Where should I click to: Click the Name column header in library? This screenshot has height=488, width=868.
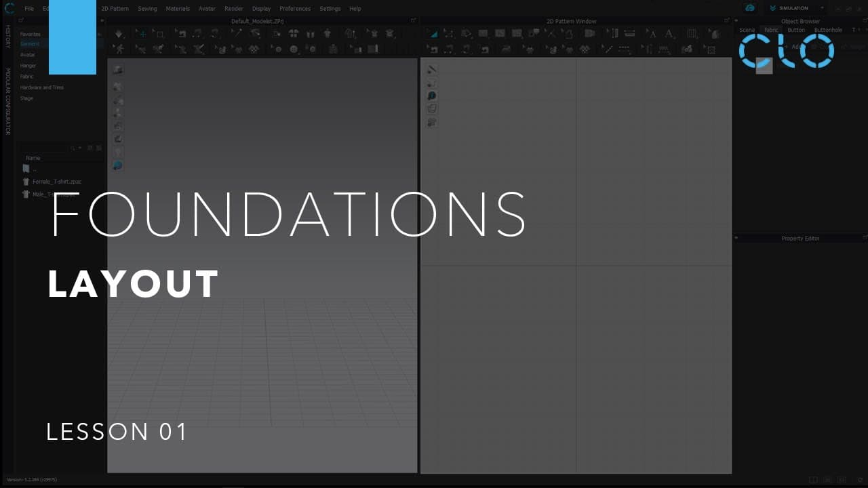[33, 158]
